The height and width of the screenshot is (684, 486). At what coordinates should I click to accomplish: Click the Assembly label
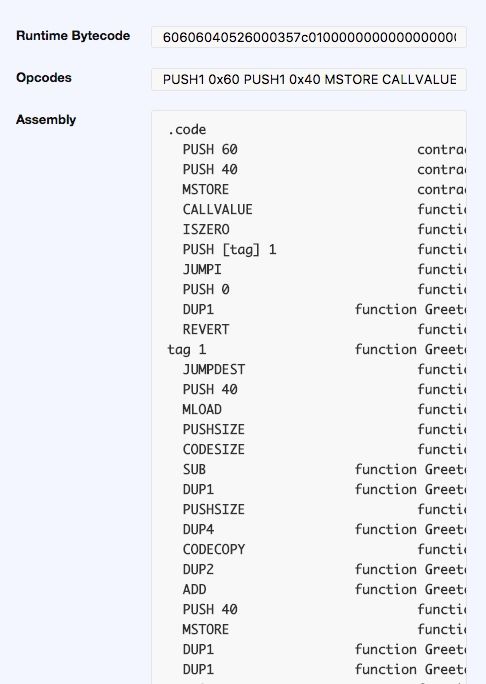(46, 120)
